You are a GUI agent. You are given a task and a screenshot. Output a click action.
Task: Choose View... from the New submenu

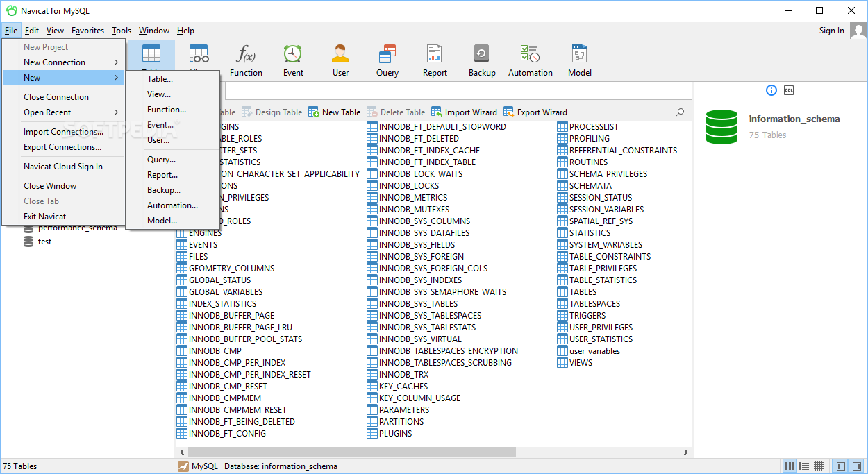point(173,94)
